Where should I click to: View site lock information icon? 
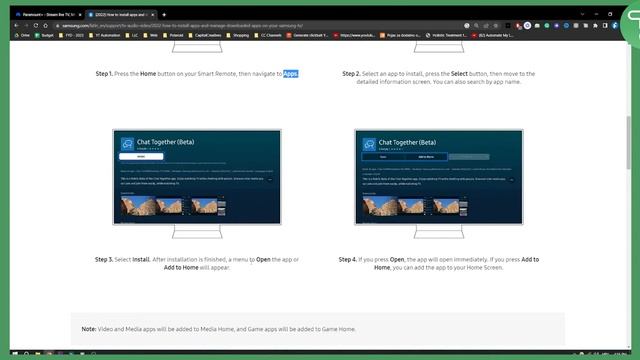[58, 25]
